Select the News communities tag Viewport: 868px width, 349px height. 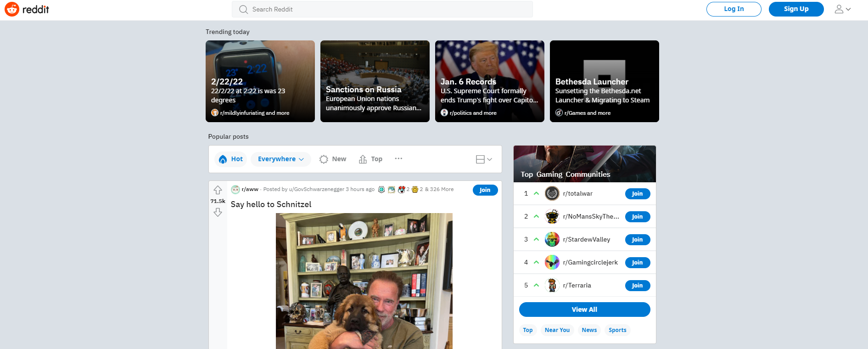[x=589, y=330]
